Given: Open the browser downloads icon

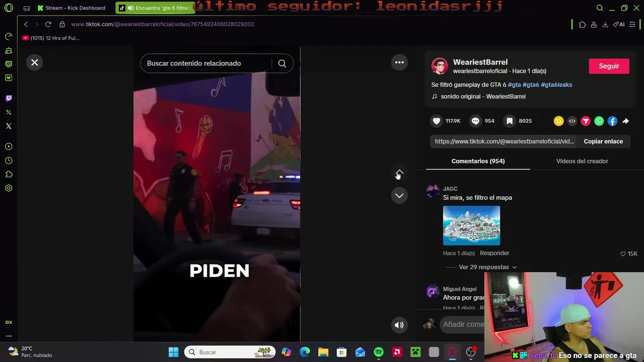Looking at the screenshot, I should (x=605, y=25).
